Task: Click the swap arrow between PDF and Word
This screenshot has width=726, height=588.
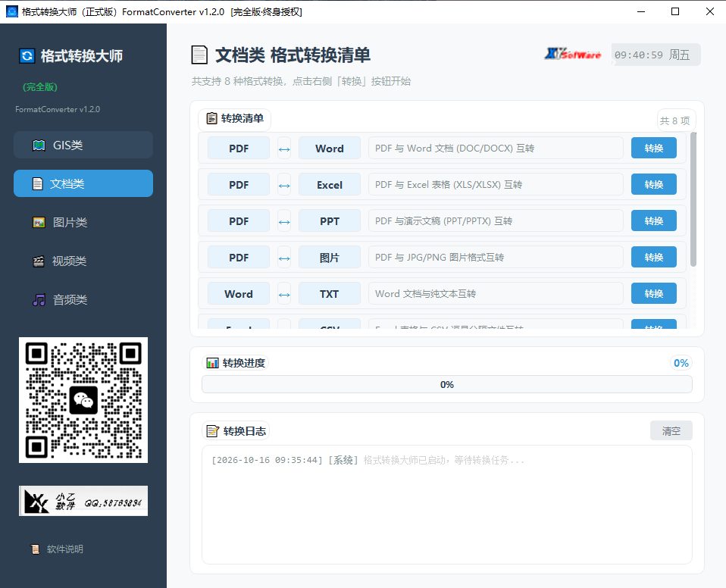Action: click(284, 149)
